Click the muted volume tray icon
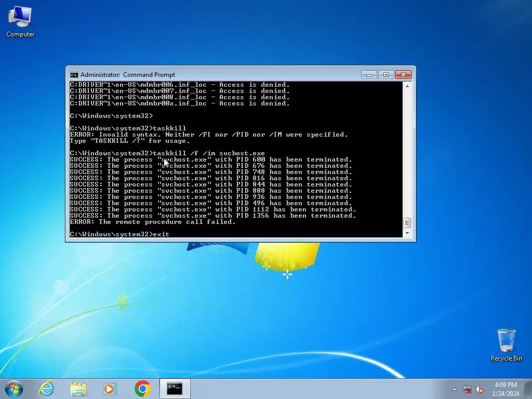This screenshot has height=399, width=532. click(x=480, y=389)
